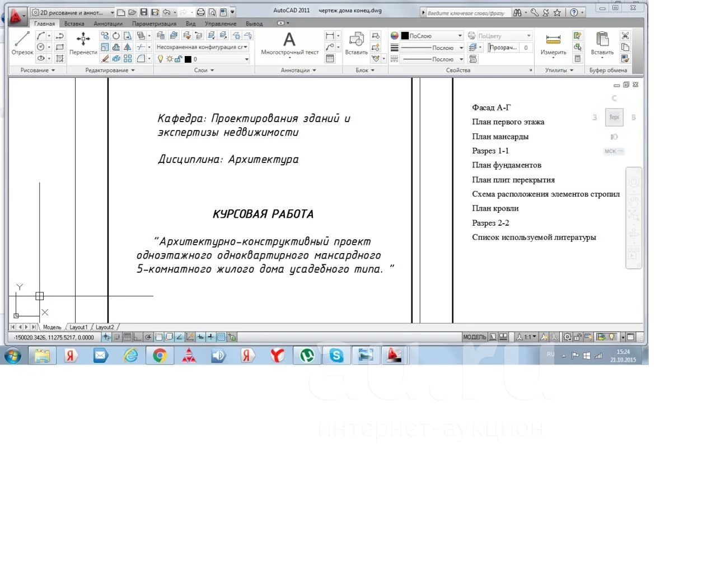Switch to the Параметризация ribbon tab
The image size is (716, 588).
(x=154, y=24)
